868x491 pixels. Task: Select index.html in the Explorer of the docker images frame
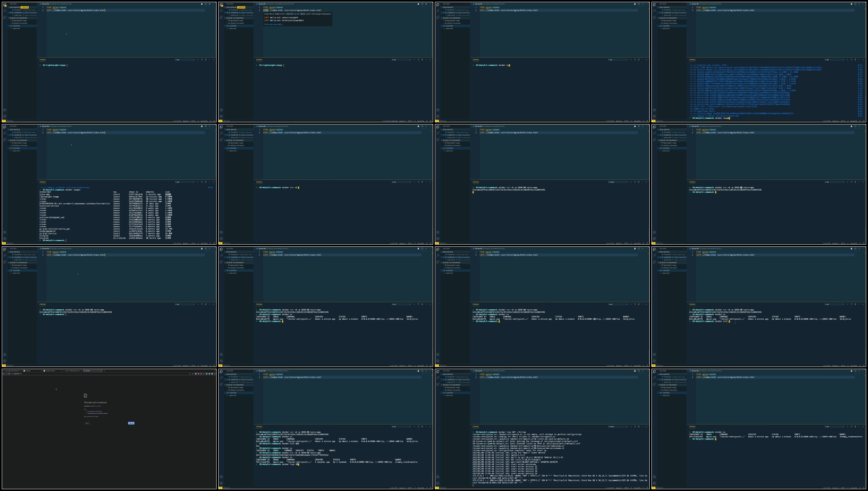(16, 151)
